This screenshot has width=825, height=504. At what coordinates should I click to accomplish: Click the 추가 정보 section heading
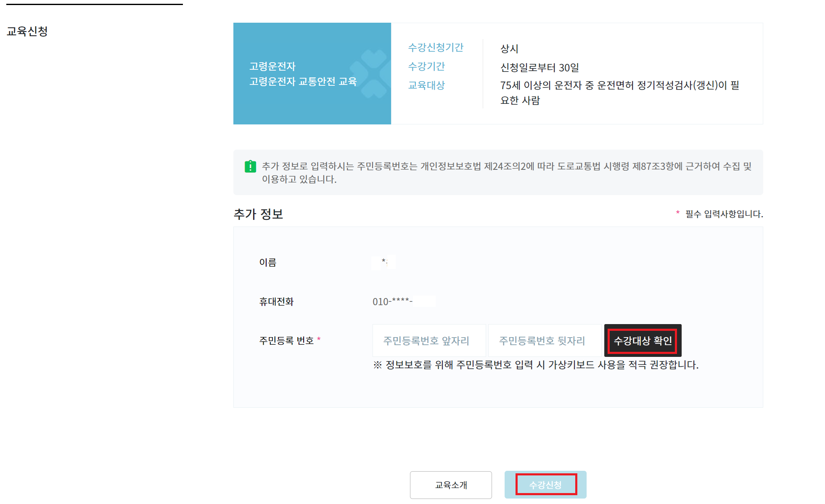pos(258,214)
